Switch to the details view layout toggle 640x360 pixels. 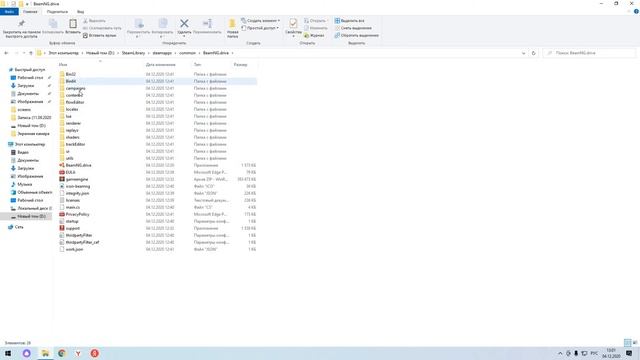pyautogui.click(x=627, y=343)
